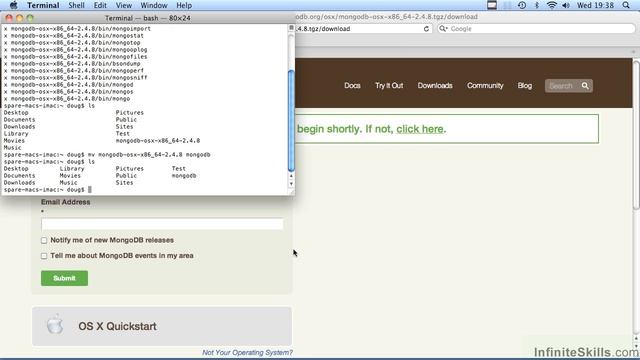640x360 pixels.
Task: Open the OS X Quickstart heading
Action: coord(118,326)
